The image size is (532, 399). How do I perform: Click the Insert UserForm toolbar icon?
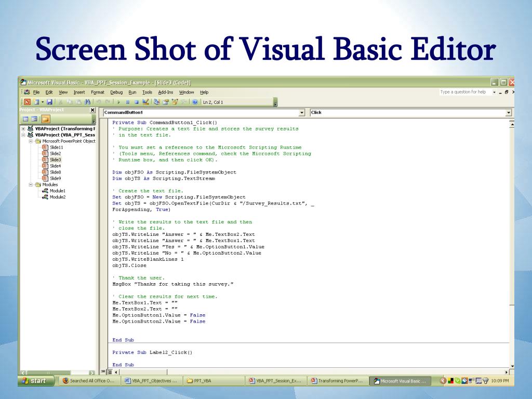click(x=36, y=102)
